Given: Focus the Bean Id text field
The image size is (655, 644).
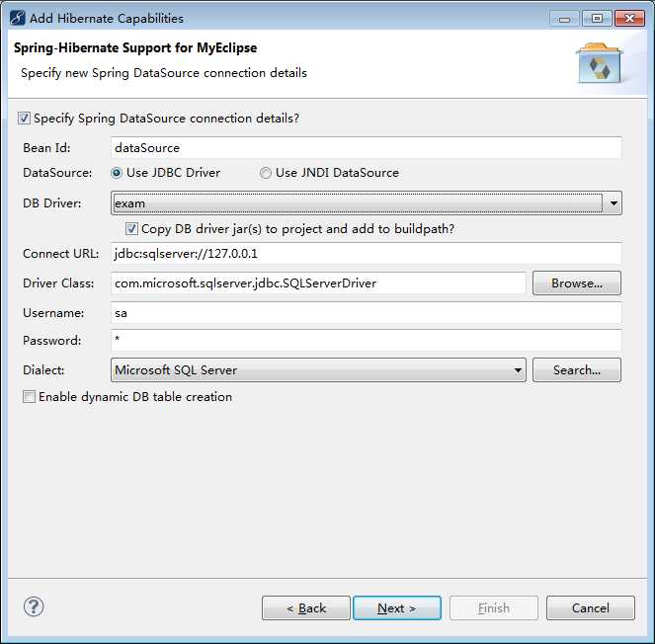Looking at the screenshot, I should [366, 148].
